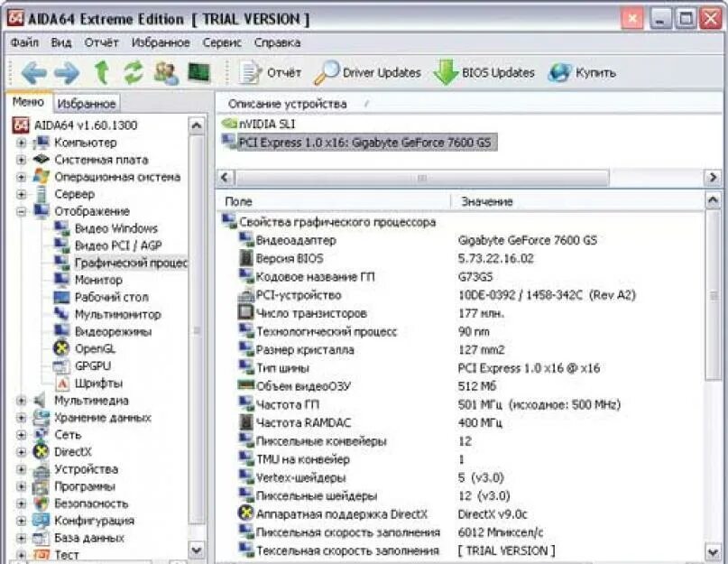Expand the Мультимедиа node
This screenshot has height=564, width=728.
(x=21, y=401)
